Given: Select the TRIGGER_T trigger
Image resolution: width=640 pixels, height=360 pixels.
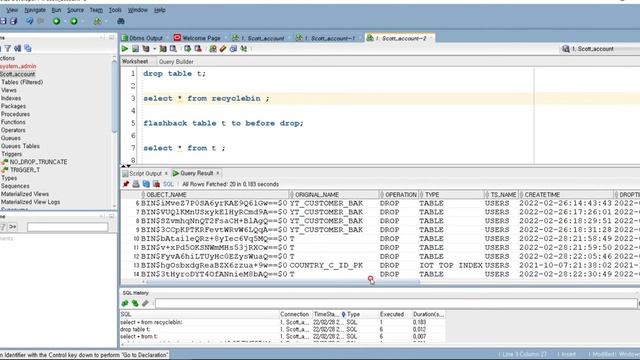Looking at the screenshot, I should point(25,170).
